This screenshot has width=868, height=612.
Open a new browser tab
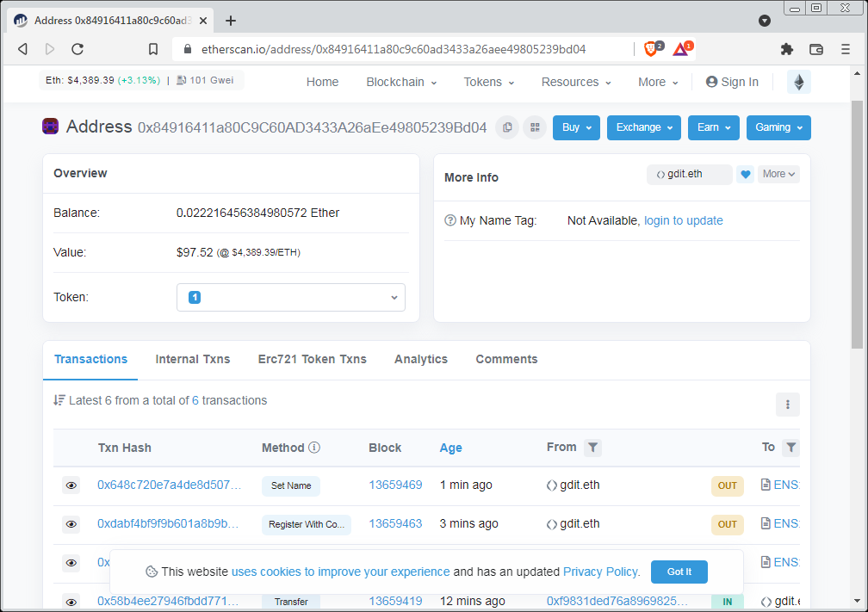coord(231,21)
